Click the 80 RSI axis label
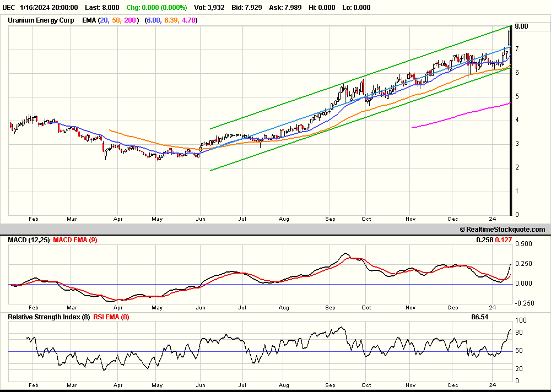 519,333
